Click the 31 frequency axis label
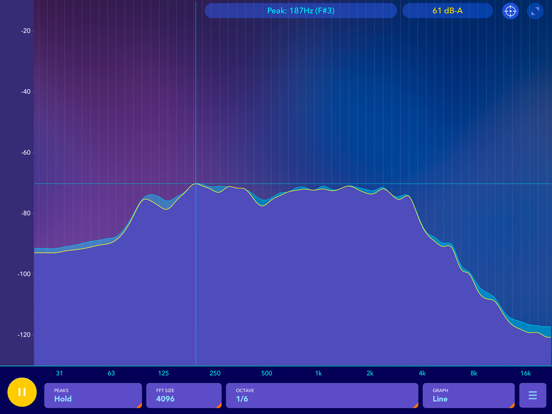552x414 pixels. point(59,374)
